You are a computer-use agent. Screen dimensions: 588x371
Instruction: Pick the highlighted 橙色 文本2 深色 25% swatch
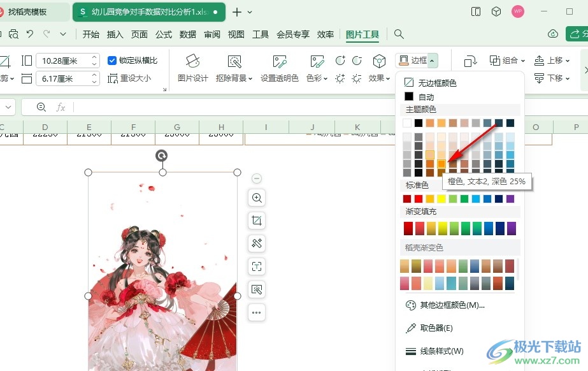click(x=441, y=164)
